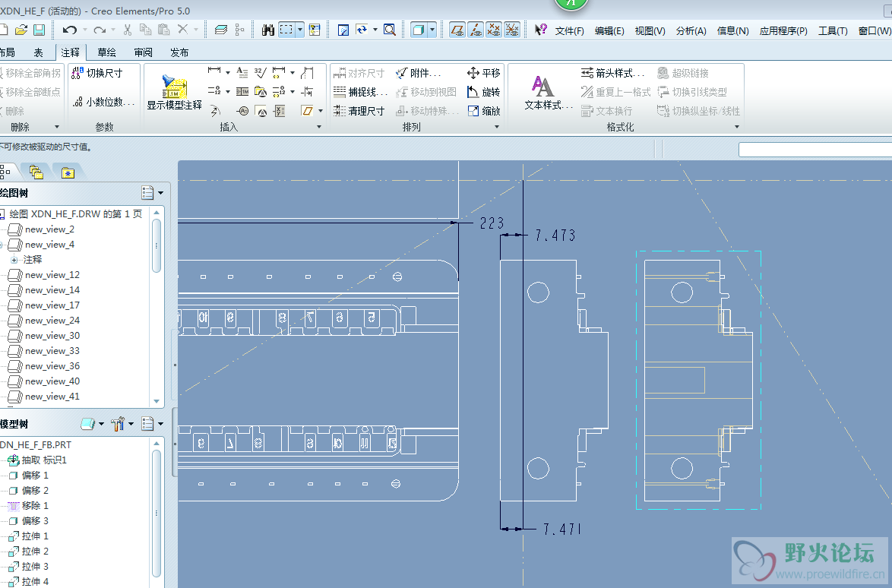This screenshot has width=892, height=588.
Task: Open the 排列 group dropdown arrow
Action: tap(497, 127)
